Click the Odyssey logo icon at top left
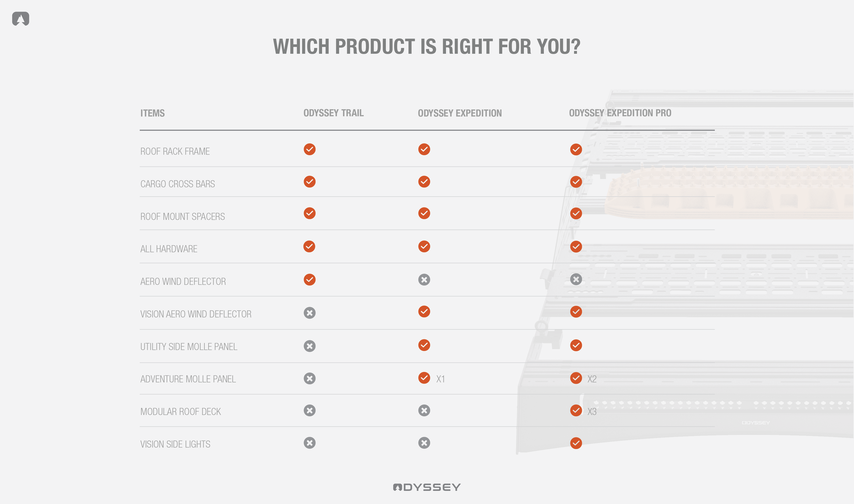The width and height of the screenshot is (854, 504). tap(21, 18)
